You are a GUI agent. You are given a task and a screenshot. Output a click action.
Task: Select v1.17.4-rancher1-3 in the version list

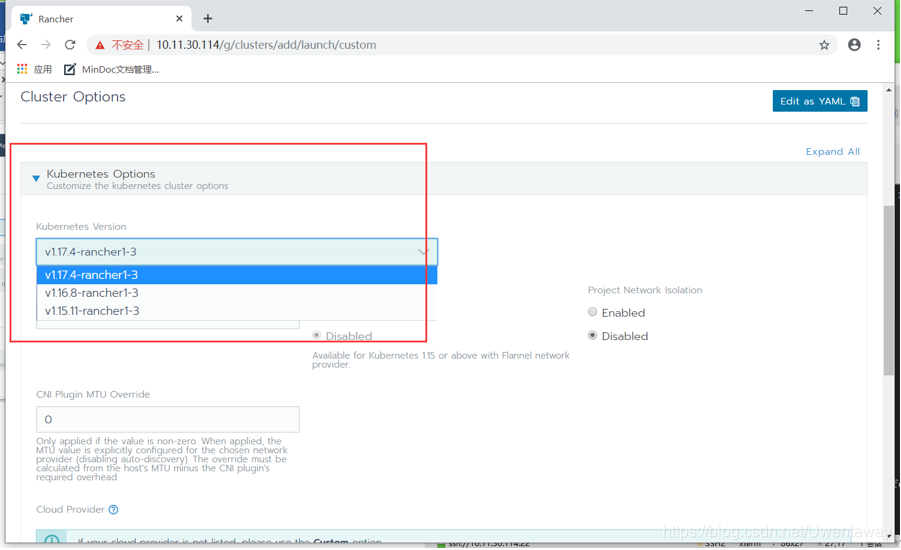point(237,275)
